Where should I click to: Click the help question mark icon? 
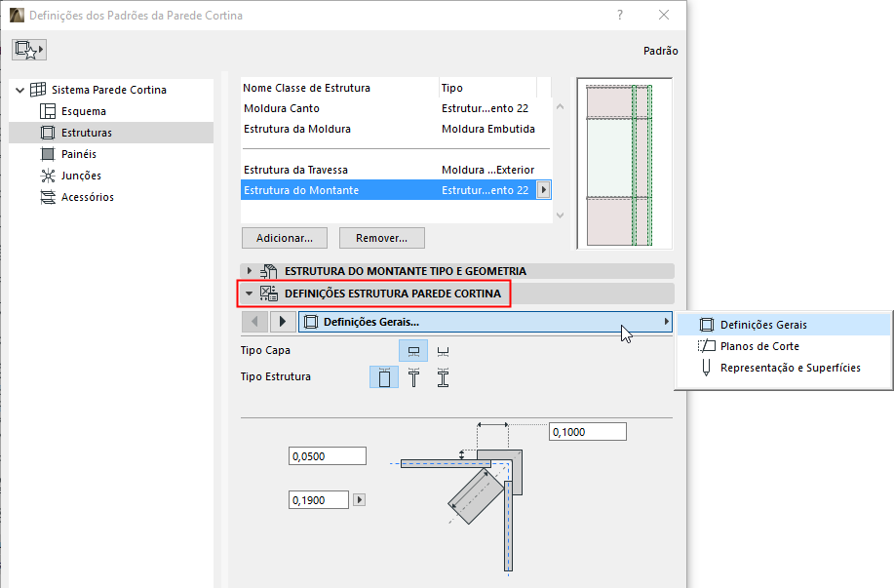click(x=620, y=16)
